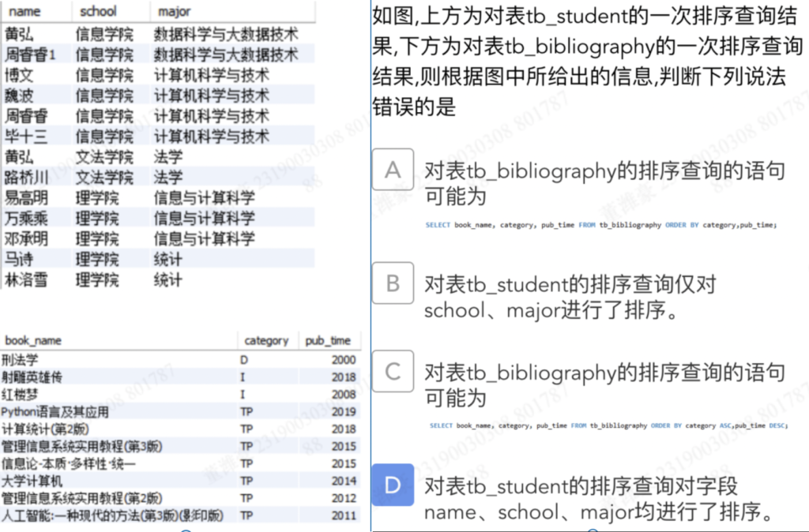Click the "name" column header
The width and height of the screenshot is (809, 532).
click(24, 12)
